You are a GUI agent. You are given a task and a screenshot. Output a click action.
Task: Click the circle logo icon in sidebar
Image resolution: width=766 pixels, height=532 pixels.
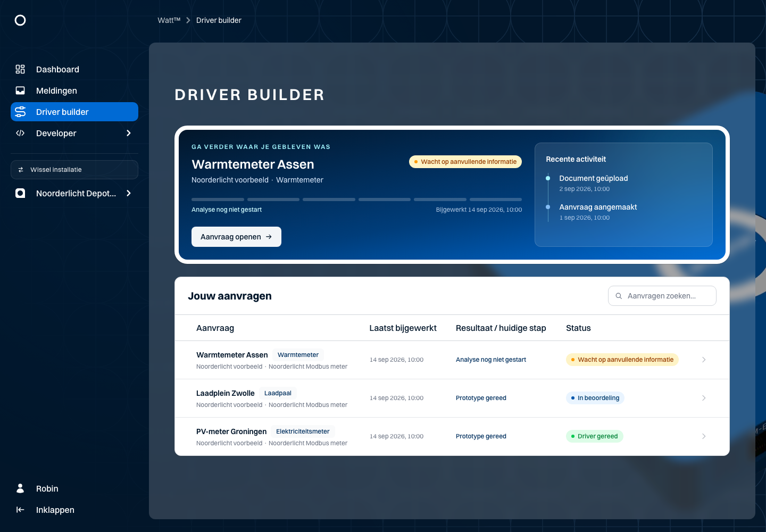(x=20, y=20)
